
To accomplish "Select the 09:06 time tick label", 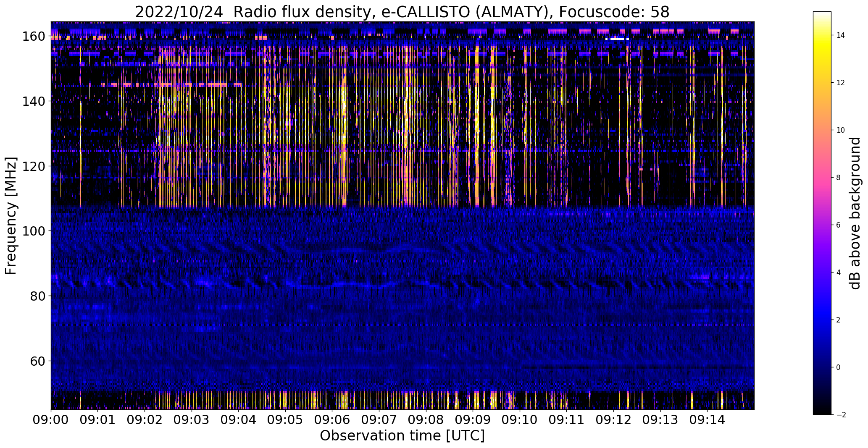I will click(x=332, y=420).
